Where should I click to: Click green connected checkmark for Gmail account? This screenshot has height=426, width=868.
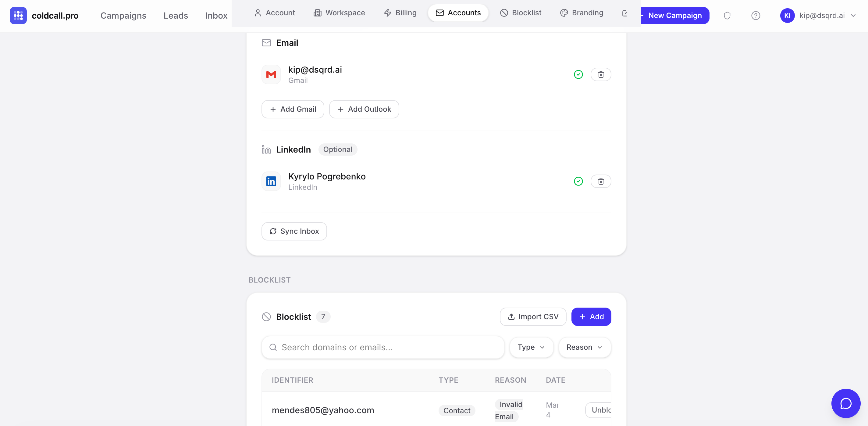coord(578,74)
